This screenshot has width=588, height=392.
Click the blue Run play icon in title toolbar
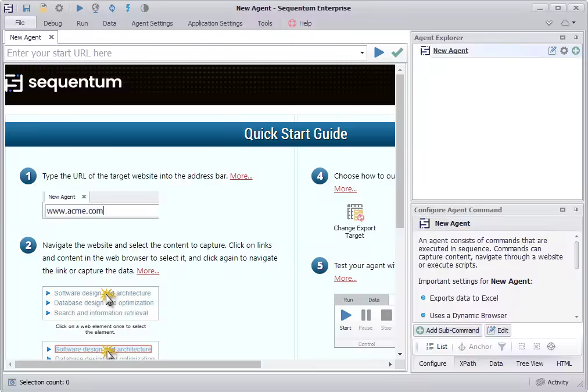tap(80, 8)
